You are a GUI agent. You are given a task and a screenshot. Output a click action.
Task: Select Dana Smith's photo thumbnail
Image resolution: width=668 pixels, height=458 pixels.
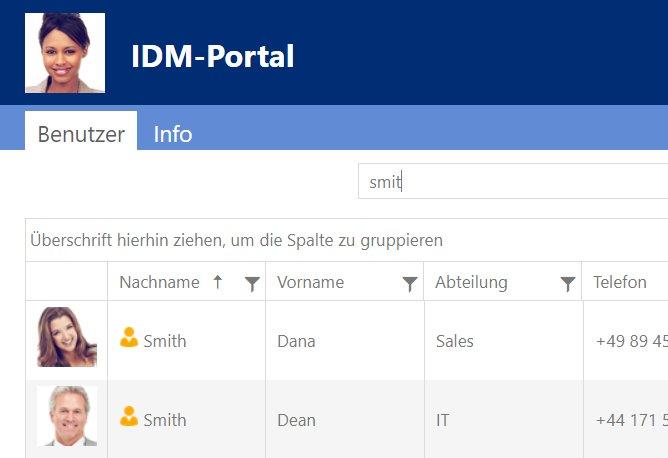[x=67, y=338]
